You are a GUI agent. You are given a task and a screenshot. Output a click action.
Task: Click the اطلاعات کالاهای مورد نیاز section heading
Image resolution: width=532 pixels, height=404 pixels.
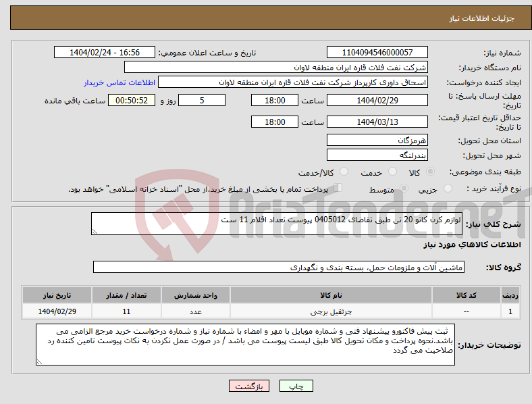coord(472,245)
